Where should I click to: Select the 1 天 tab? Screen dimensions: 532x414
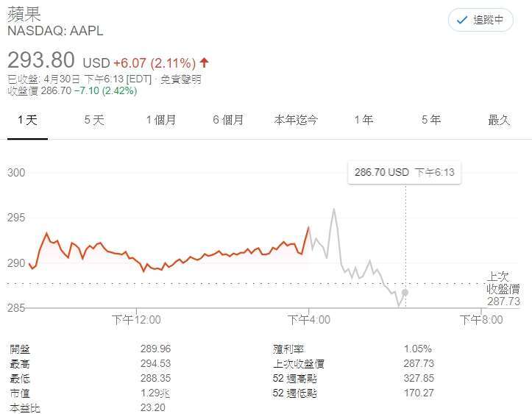pyautogui.click(x=27, y=120)
